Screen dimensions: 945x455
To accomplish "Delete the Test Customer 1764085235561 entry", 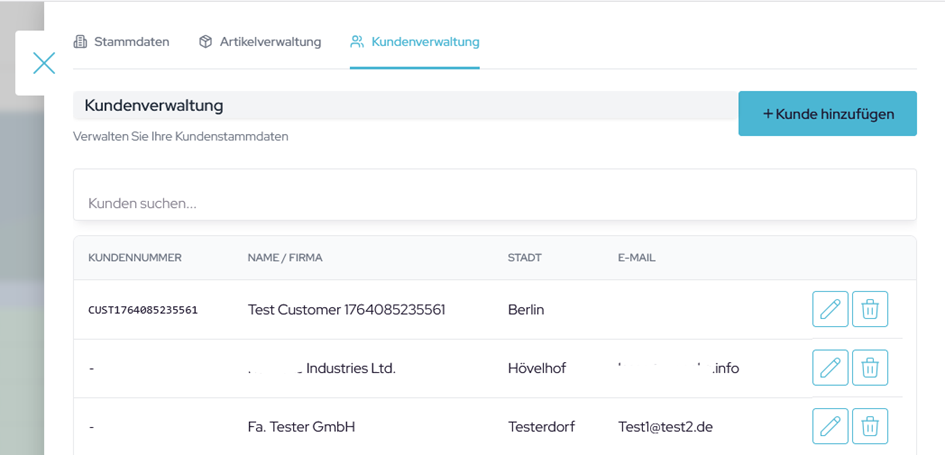I will [870, 310].
